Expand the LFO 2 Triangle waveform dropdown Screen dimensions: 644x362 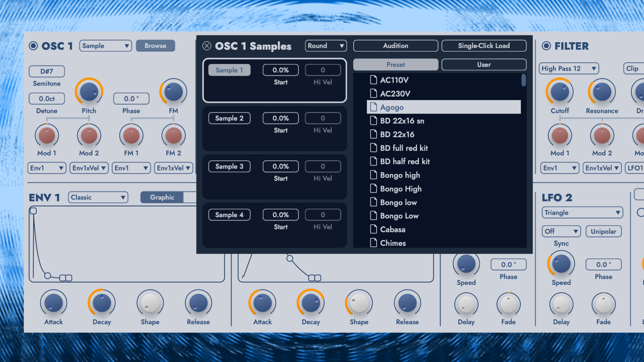(582, 213)
